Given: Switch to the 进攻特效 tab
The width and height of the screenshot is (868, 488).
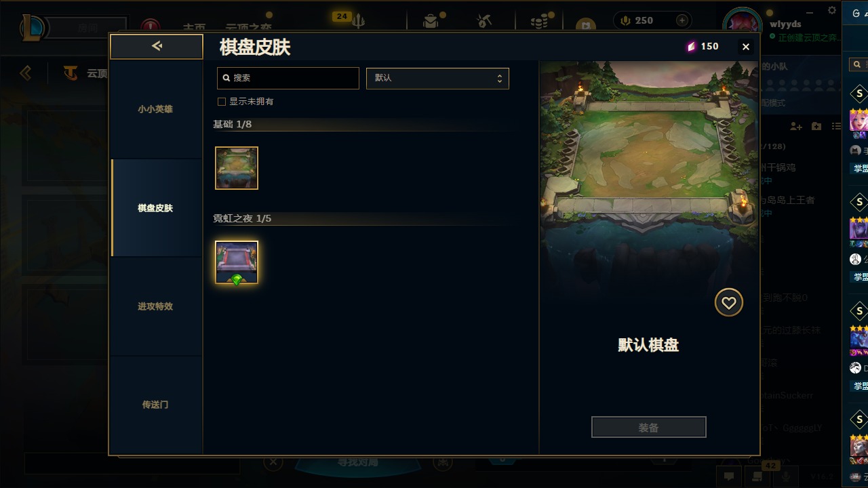Looking at the screenshot, I should [x=156, y=306].
